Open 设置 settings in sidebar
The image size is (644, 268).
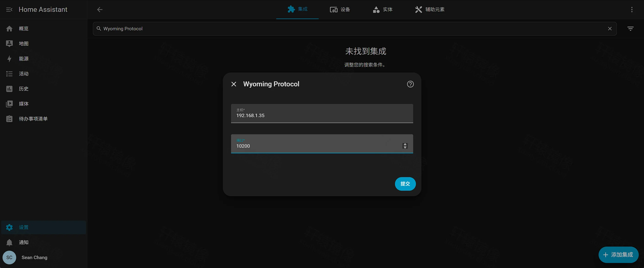coord(44,227)
